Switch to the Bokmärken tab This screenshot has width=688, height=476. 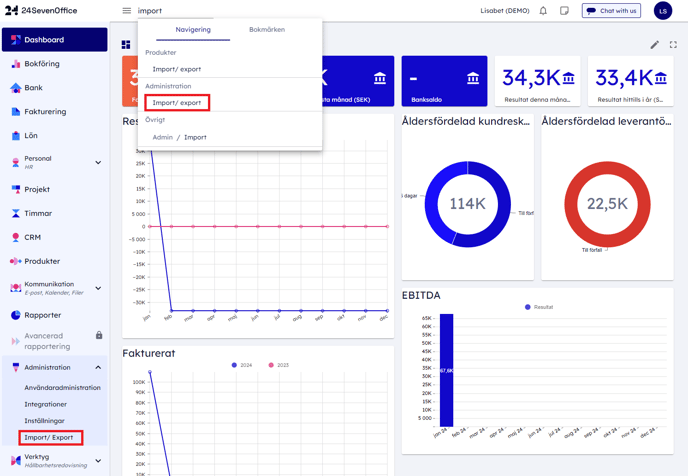tap(266, 30)
